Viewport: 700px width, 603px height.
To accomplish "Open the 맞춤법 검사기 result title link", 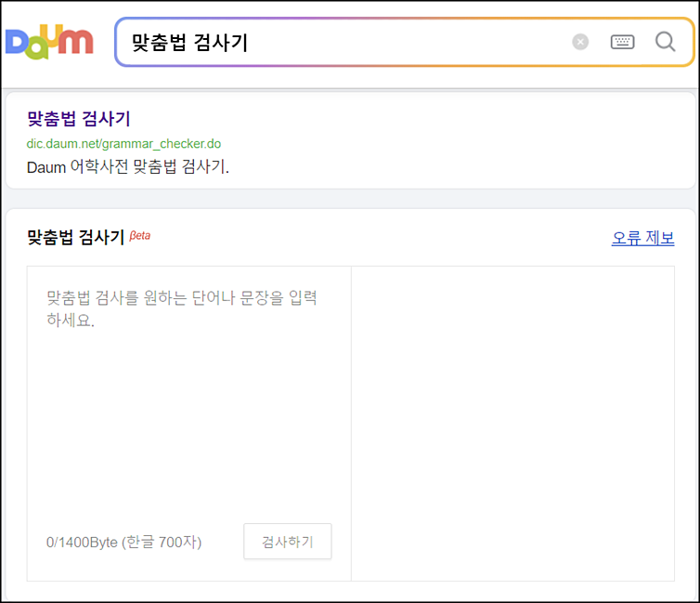I will tap(79, 119).
